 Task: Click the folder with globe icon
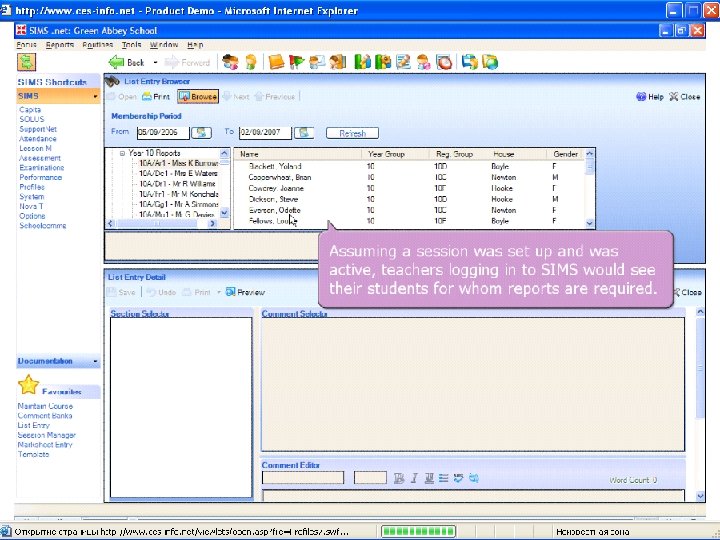[490, 62]
